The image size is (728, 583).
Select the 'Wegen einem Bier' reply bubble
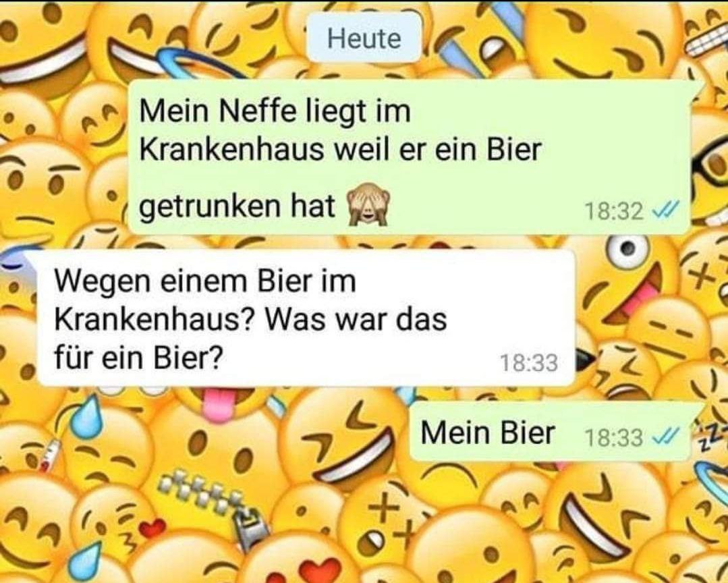[x=306, y=318]
